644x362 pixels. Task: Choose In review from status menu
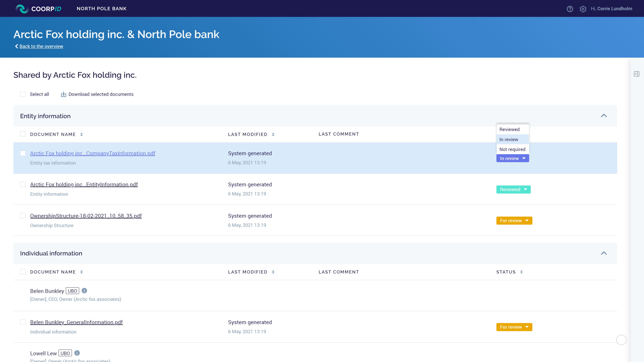[x=513, y=139]
